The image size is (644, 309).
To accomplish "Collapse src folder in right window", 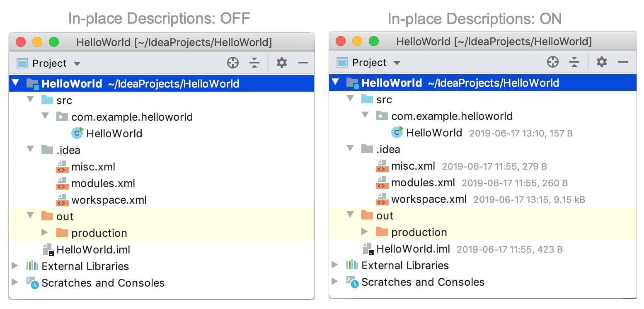I will (x=350, y=99).
